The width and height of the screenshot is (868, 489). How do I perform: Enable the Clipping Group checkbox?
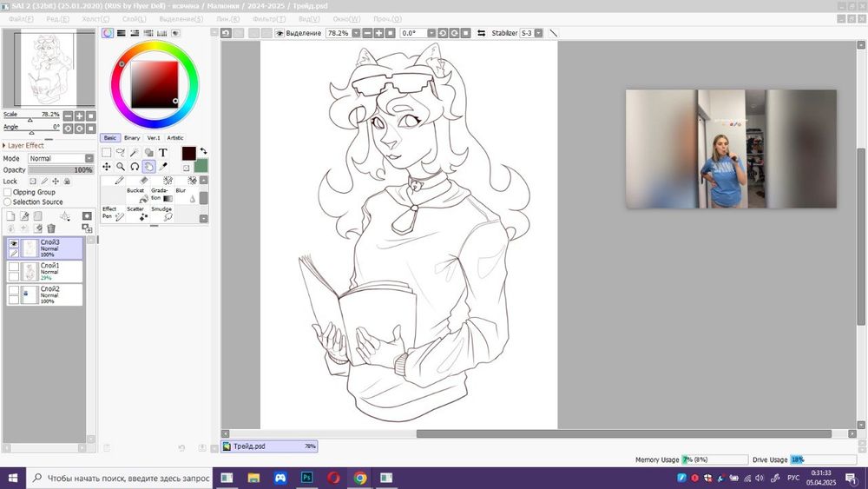click(7, 192)
